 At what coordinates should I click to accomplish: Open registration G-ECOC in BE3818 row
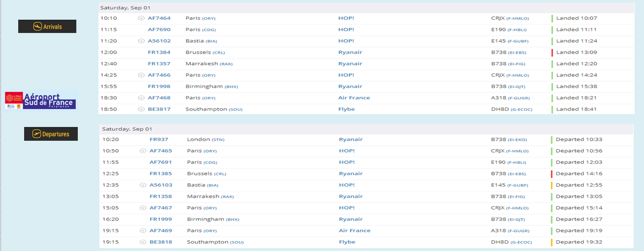pos(522,242)
